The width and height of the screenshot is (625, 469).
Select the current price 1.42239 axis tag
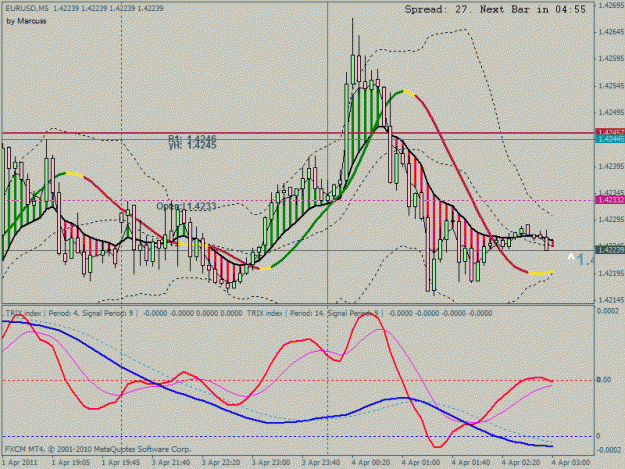pos(610,249)
